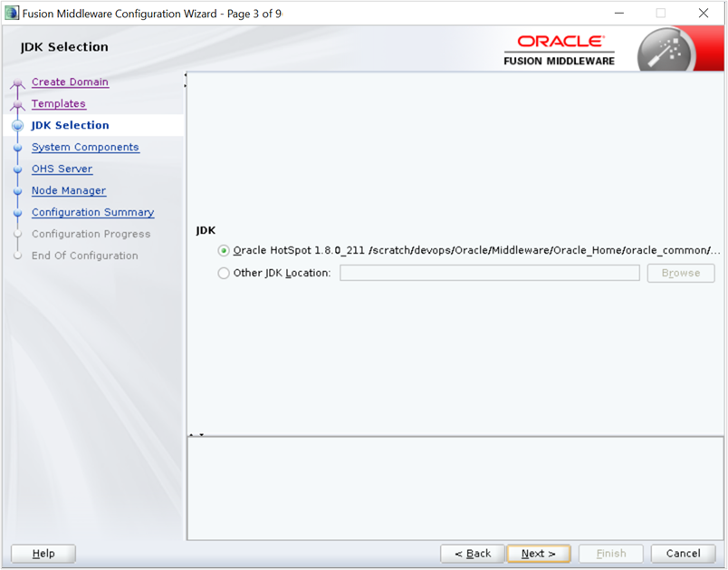Select JDK Selection in the step list

tap(70, 125)
